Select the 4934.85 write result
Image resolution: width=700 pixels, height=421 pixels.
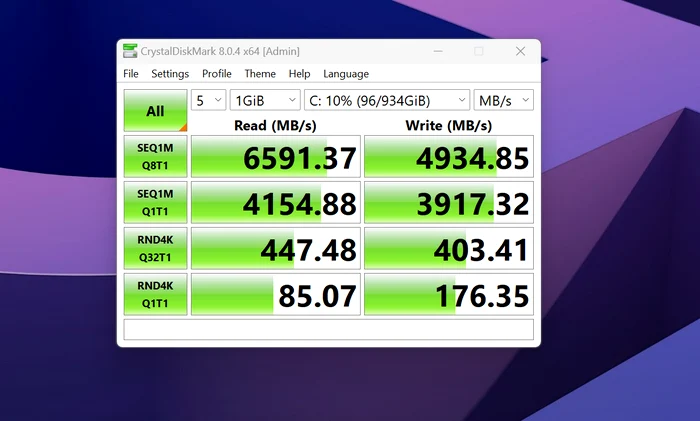tap(449, 157)
